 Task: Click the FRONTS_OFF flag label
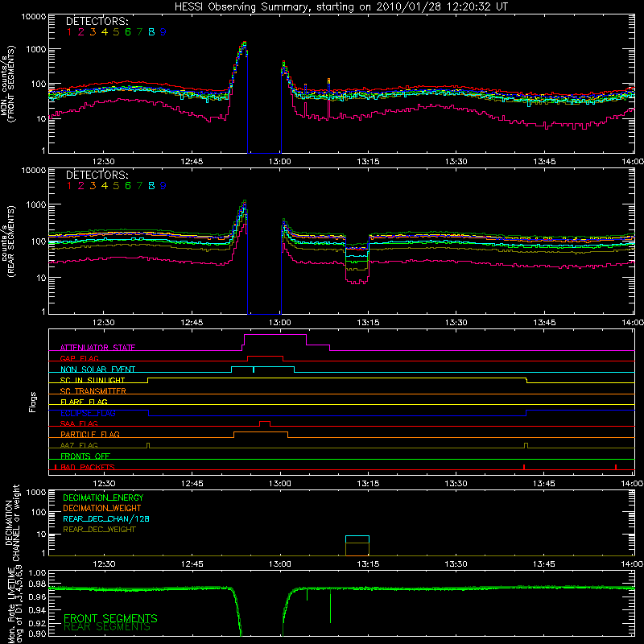pyautogui.click(x=85, y=456)
